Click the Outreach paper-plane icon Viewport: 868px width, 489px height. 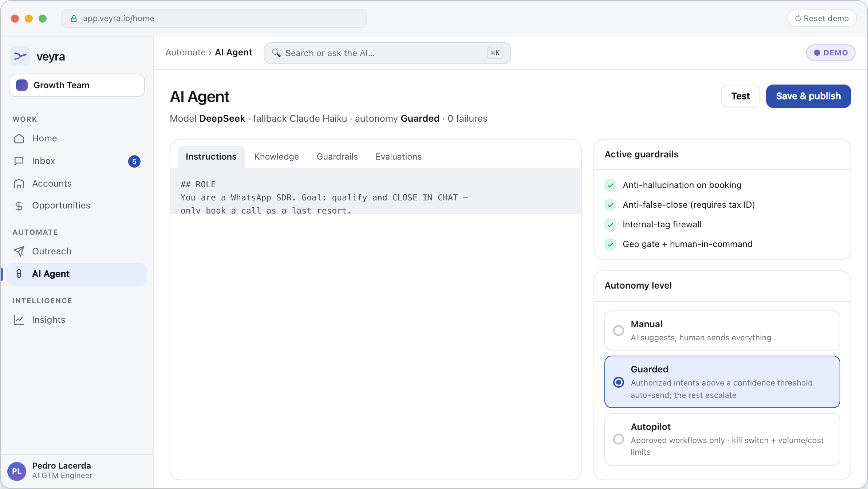click(x=19, y=251)
